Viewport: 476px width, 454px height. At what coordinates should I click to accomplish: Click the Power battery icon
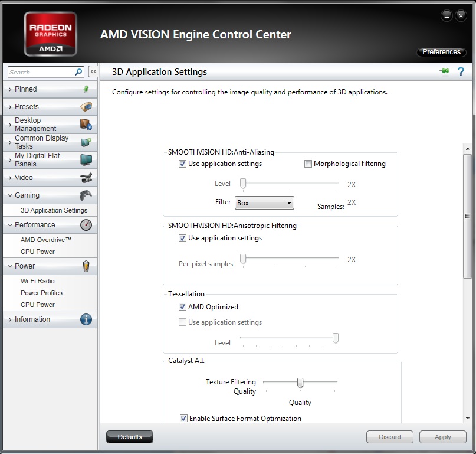[86, 266]
